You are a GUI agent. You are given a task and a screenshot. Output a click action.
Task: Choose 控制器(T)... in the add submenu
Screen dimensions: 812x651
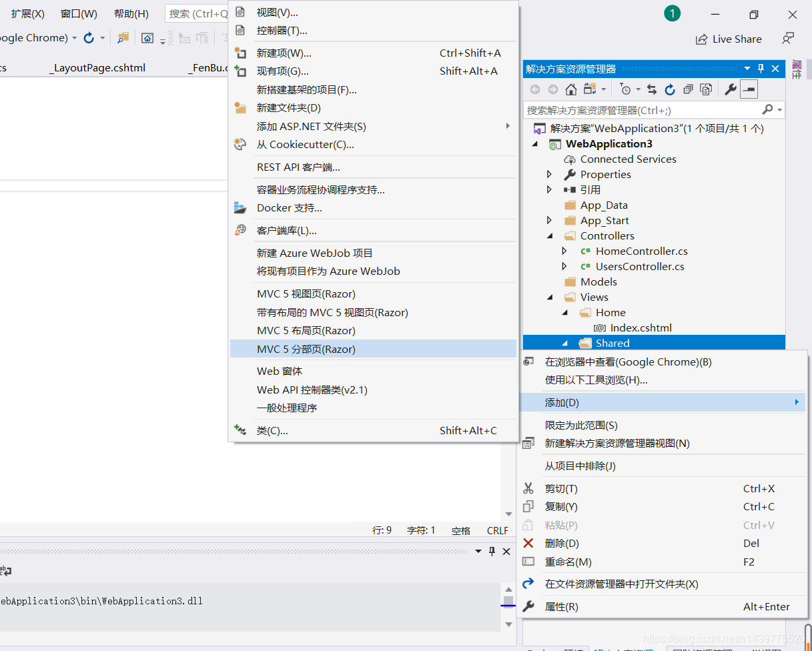373,31
